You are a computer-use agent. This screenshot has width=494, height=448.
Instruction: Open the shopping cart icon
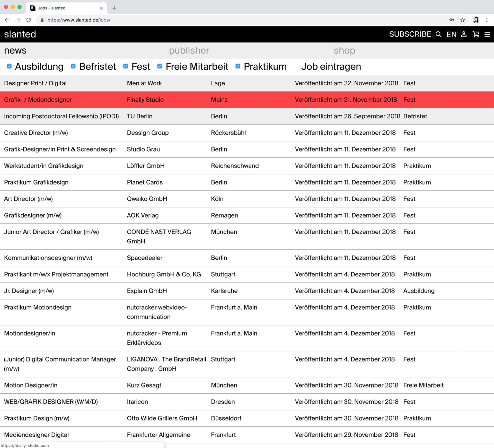(476, 34)
